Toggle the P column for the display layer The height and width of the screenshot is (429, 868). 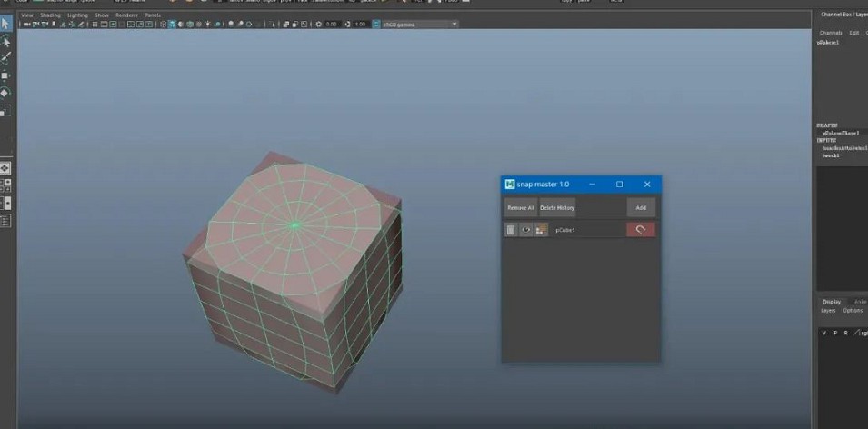click(x=834, y=333)
